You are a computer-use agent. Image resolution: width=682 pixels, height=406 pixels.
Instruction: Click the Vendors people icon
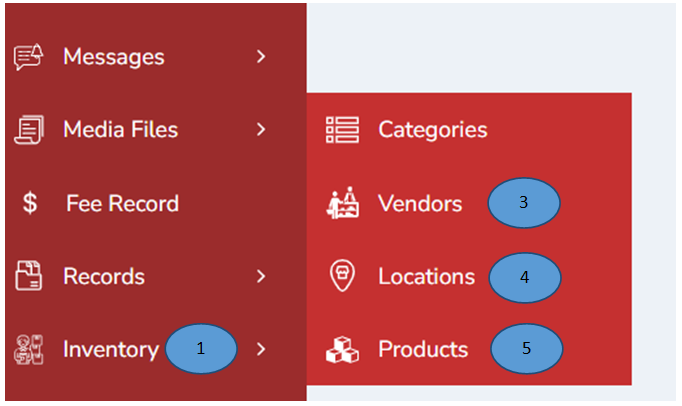[343, 204]
